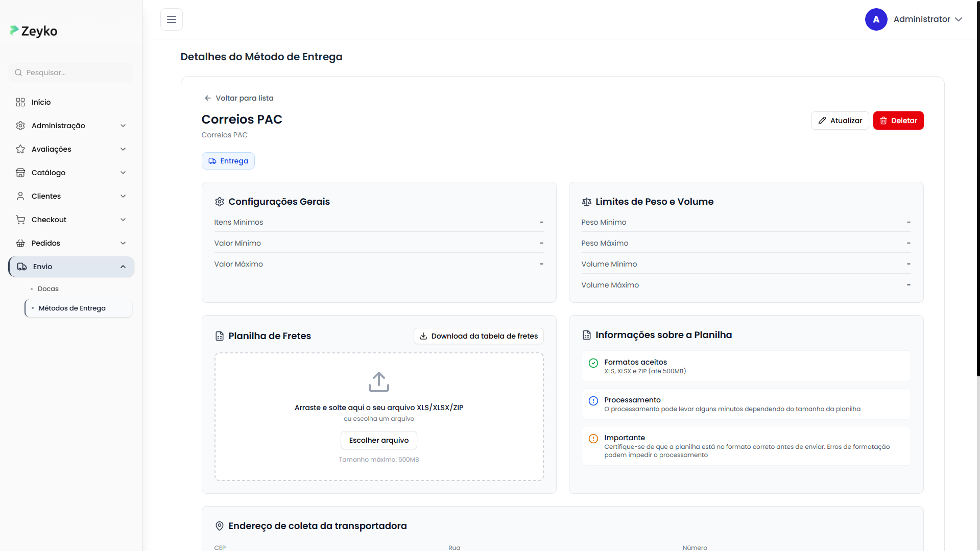980x551 pixels.
Task: Click the Administrator avatar icon
Action: pos(876,19)
